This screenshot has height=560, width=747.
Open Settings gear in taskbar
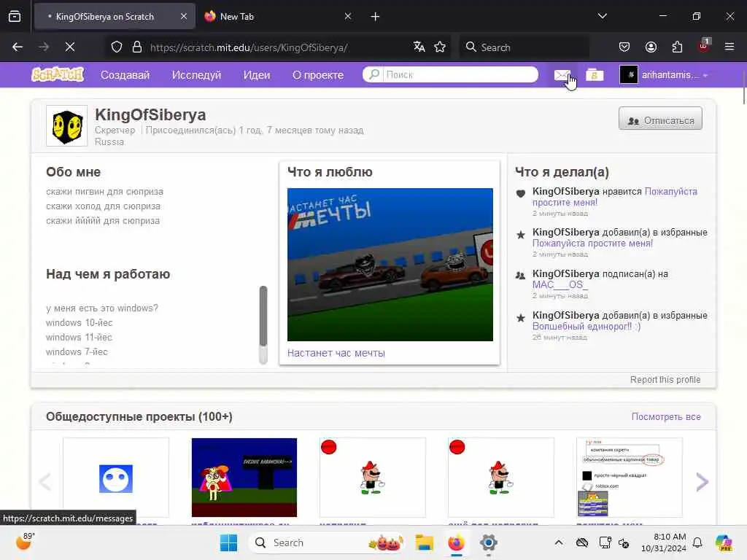tap(488, 542)
